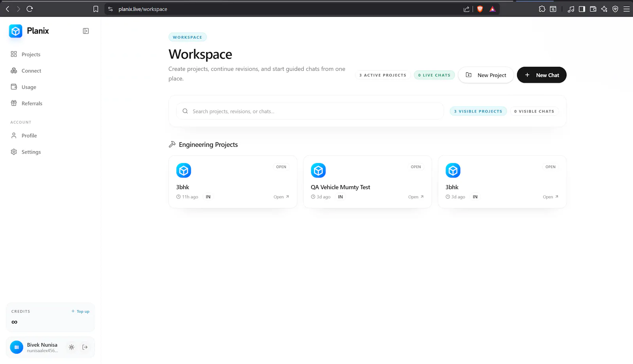633x364 pixels.
Task: Click 0 Live Chats badge
Action: click(x=434, y=75)
